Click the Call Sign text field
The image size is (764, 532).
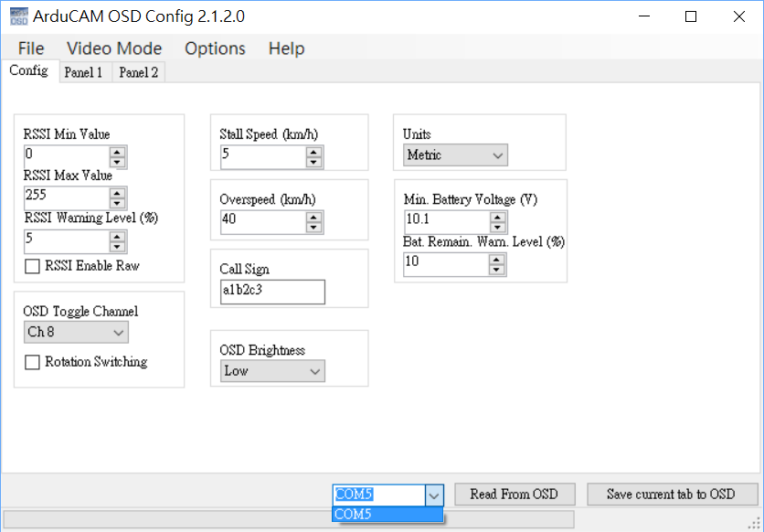tap(272, 292)
